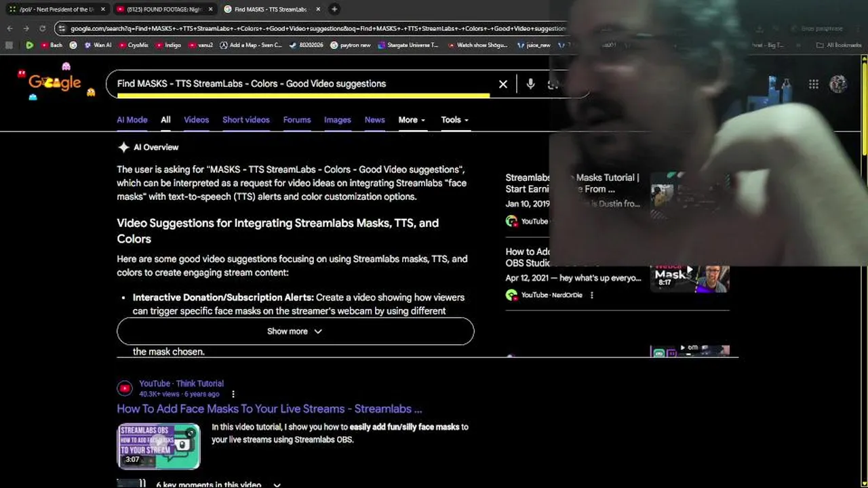Image resolution: width=868 pixels, height=488 pixels.
Task: Click the YouTube · Think Tutorial source link
Action: (x=181, y=384)
